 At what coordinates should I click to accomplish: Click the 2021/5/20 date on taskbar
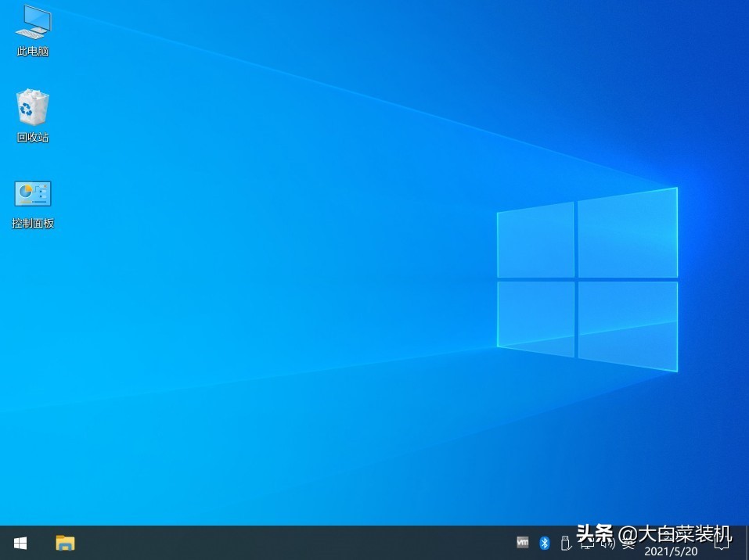(x=671, y=551)
